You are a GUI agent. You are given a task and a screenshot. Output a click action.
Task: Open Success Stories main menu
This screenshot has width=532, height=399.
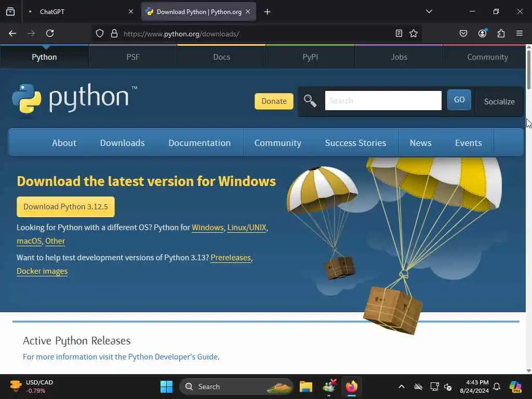(x=355, y=143)
